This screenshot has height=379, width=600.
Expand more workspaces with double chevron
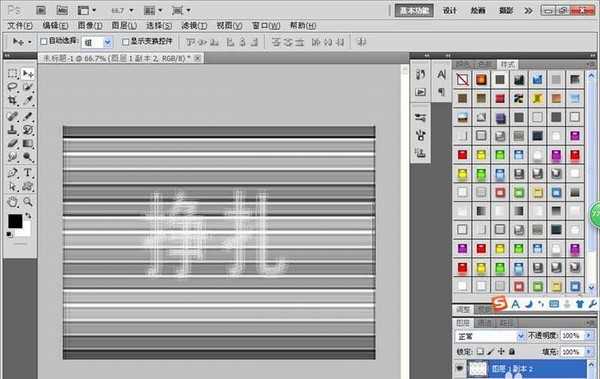tap(528, 10)
